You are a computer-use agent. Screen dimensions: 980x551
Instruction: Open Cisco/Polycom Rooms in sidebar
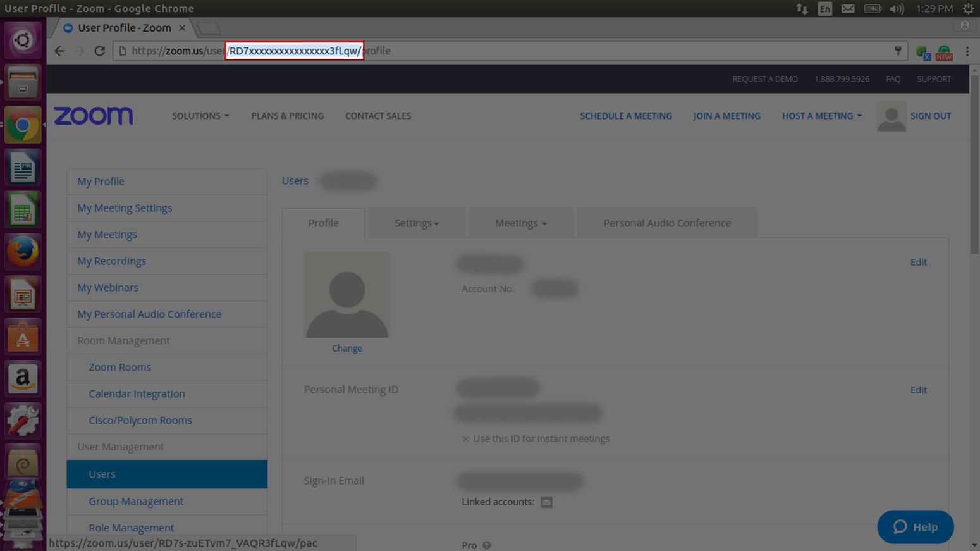coord(167,421)
